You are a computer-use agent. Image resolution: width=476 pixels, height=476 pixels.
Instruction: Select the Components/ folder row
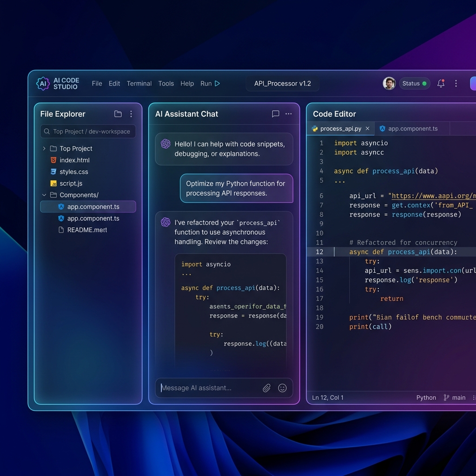click(x=88, y=195)
